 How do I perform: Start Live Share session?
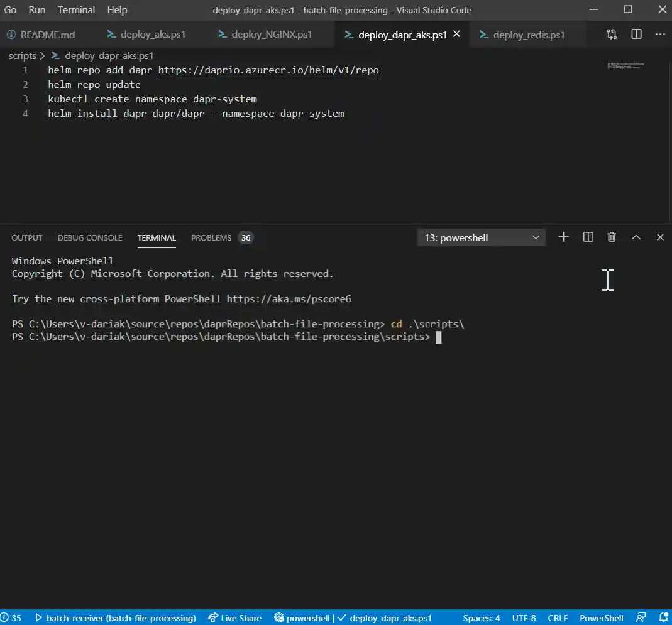point(234,618)
